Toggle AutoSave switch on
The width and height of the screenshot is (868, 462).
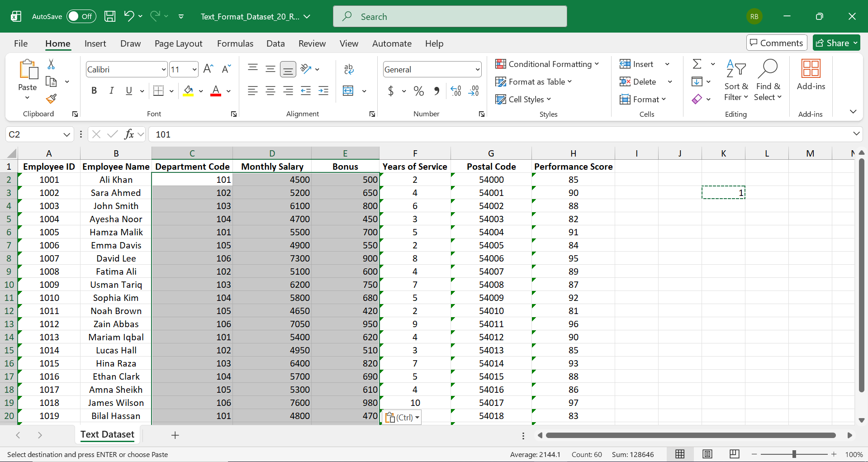81,17
